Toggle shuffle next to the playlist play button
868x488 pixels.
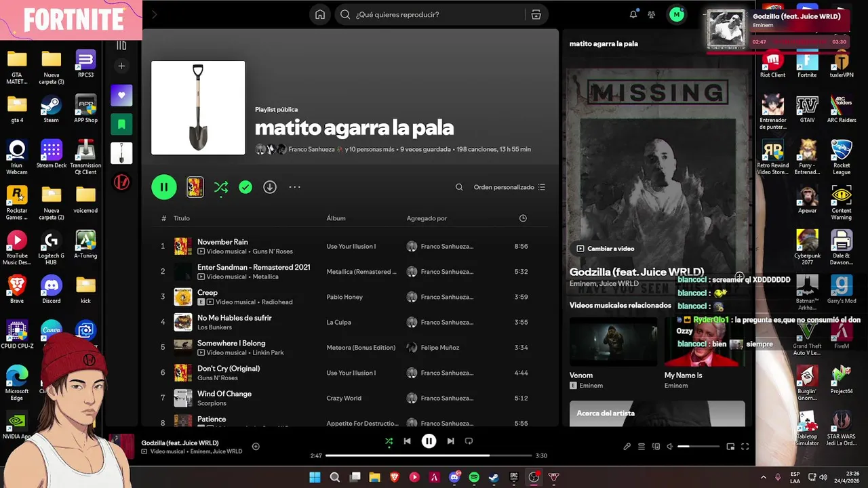point(221,187)
